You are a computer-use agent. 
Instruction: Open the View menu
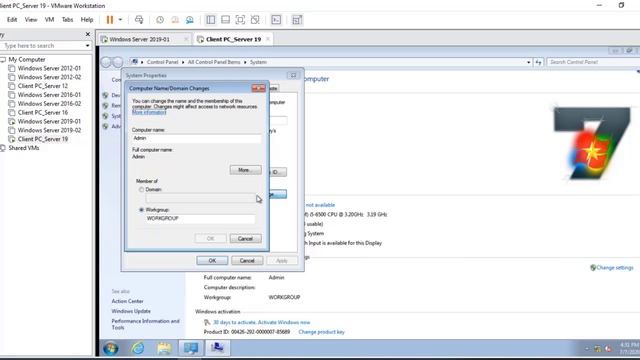(31, 20)
